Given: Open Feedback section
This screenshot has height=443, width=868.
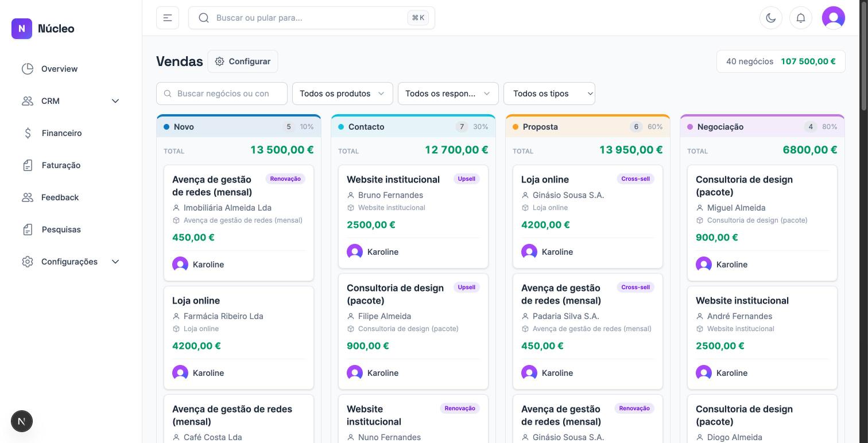Looking at the screenshot, I should click(x=71, y=197).
